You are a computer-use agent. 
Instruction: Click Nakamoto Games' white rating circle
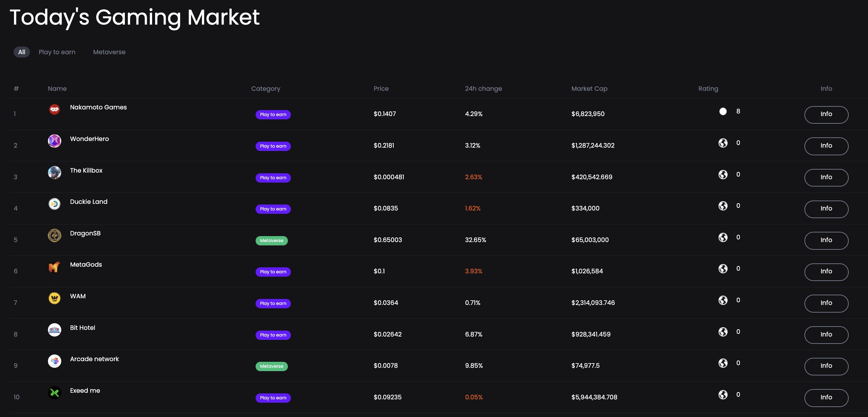723,111
